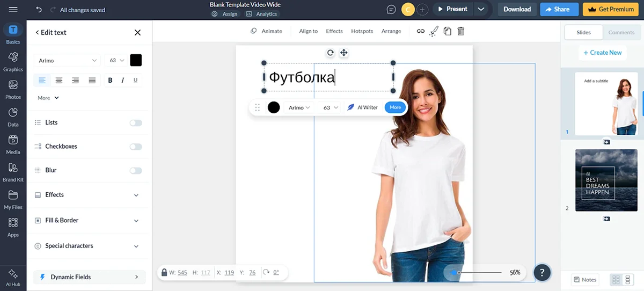Click the delete trash icon in toolbar

coord(460,31)
